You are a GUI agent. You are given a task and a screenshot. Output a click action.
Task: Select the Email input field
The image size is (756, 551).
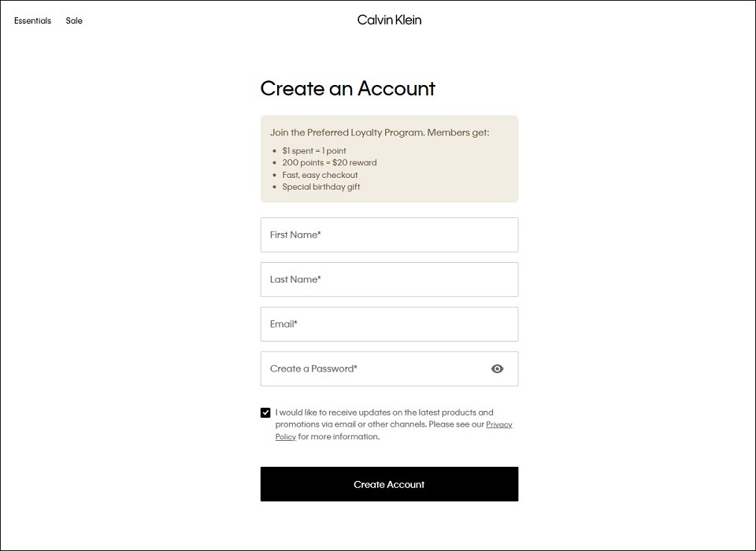click(x=389, y=324)
